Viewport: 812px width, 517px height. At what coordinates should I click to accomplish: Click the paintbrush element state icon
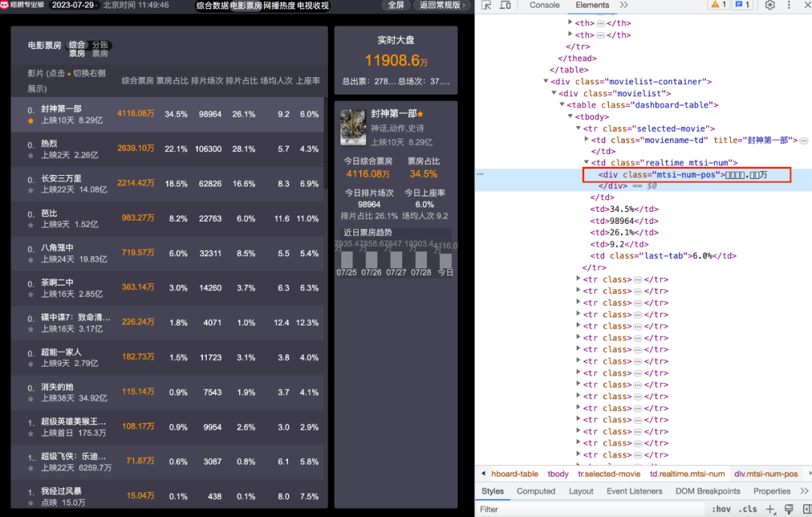(789, 509)
